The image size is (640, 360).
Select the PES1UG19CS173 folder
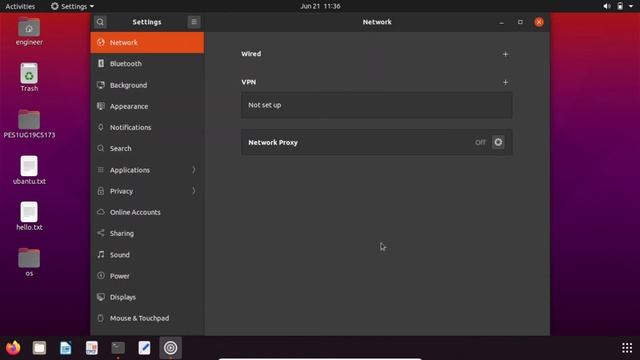(29, 124)
